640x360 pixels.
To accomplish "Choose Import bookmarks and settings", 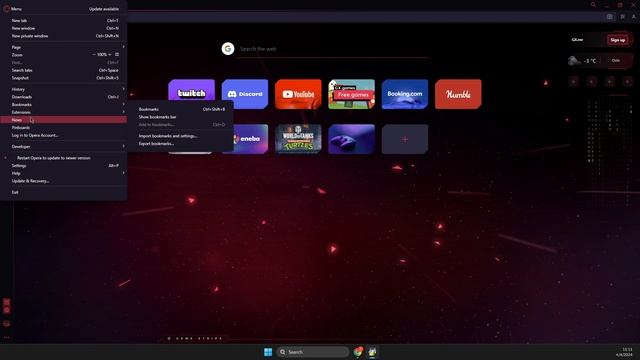I will 181,136.
